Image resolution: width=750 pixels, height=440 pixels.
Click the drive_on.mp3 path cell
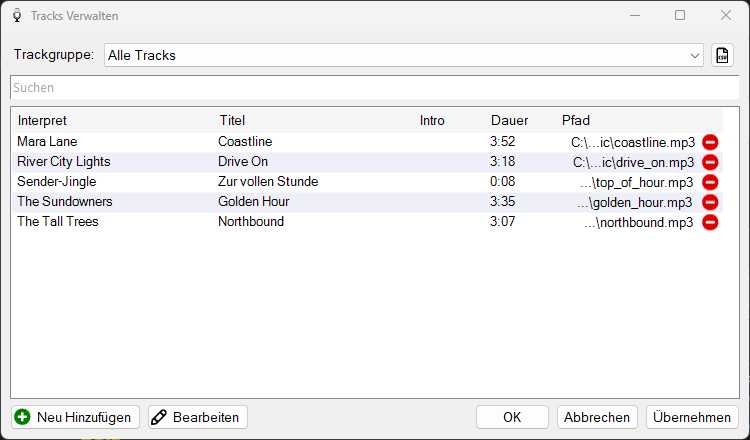[x=633, y=163]
